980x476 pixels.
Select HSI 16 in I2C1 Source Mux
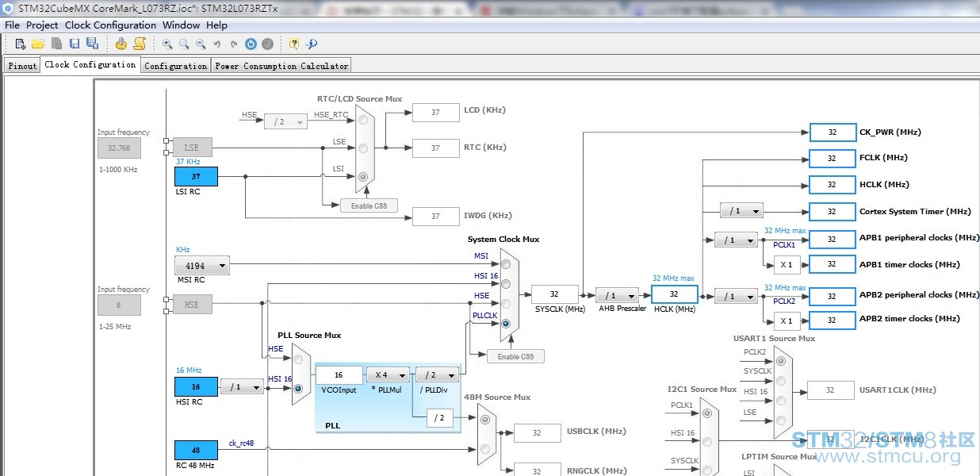pyautogui.click(x=706, y=442)
